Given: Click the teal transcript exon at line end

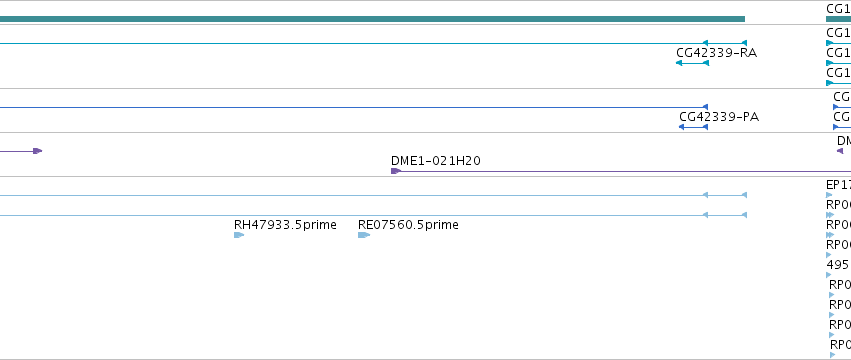Looking at the screenshot, I should coord(725,43).
